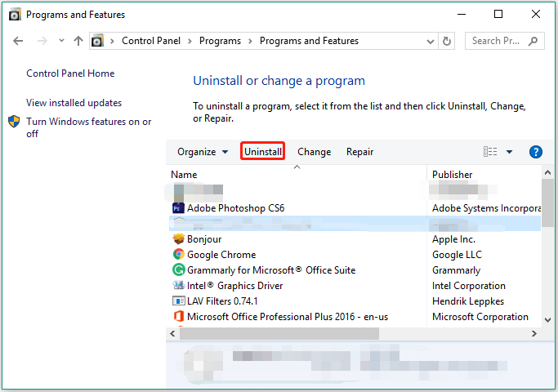The width and height of the screenshot is (558, 392).
Task: Click the Change toolbar button
Action: coord(315,152)
